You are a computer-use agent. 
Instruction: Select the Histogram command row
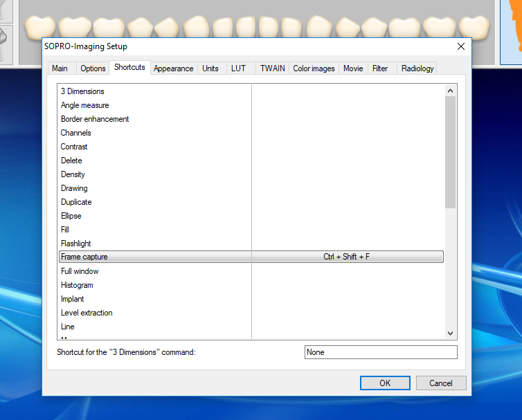pyautogui.click(x=251, y=285)
